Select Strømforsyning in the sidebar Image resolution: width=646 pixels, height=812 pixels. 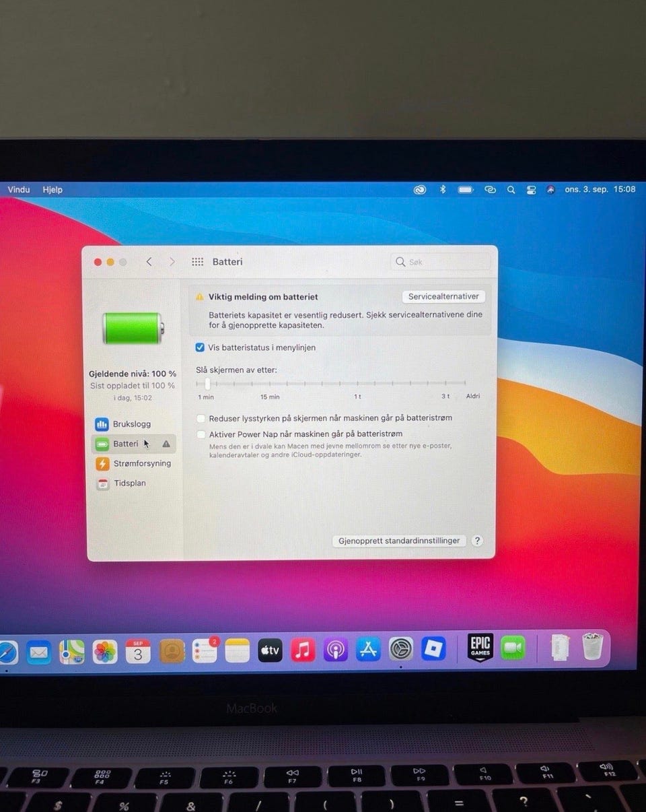pos(134,463)
